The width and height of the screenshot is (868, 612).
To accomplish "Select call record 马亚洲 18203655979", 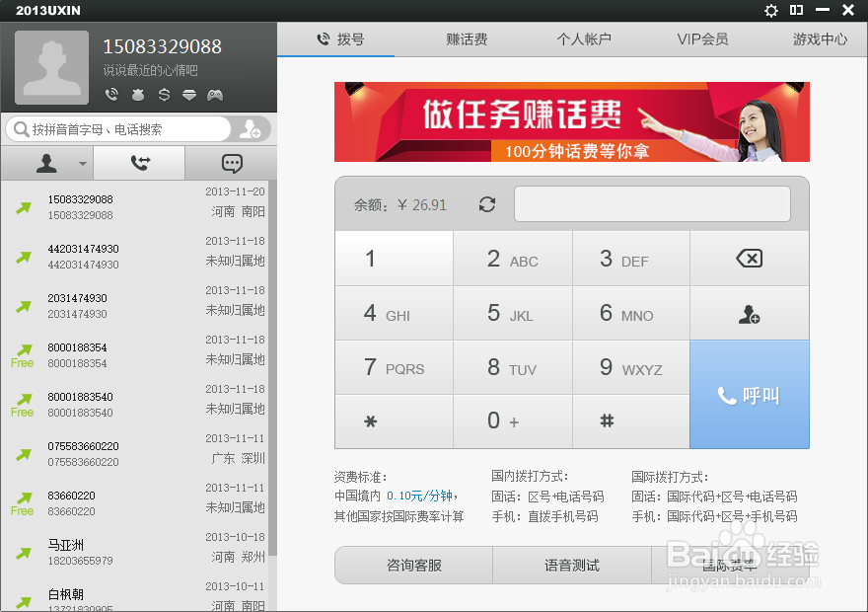I will 134,551.
